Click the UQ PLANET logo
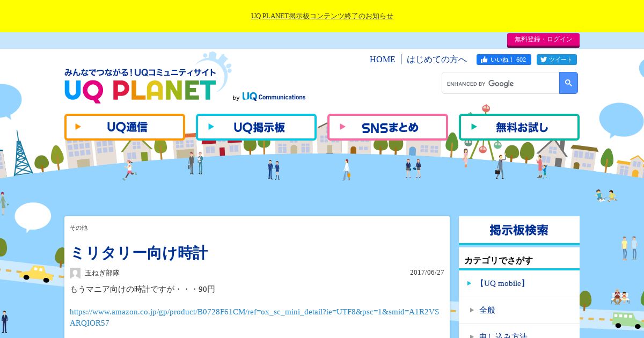 (x=141, y=85)
